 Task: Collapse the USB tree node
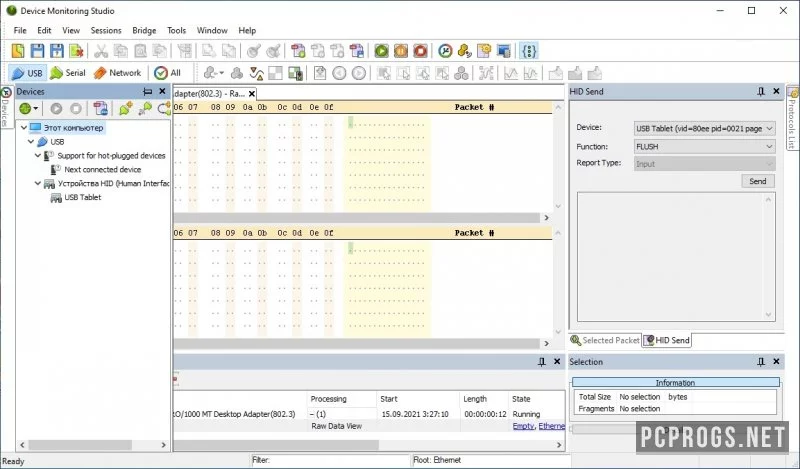click(31, 141)
